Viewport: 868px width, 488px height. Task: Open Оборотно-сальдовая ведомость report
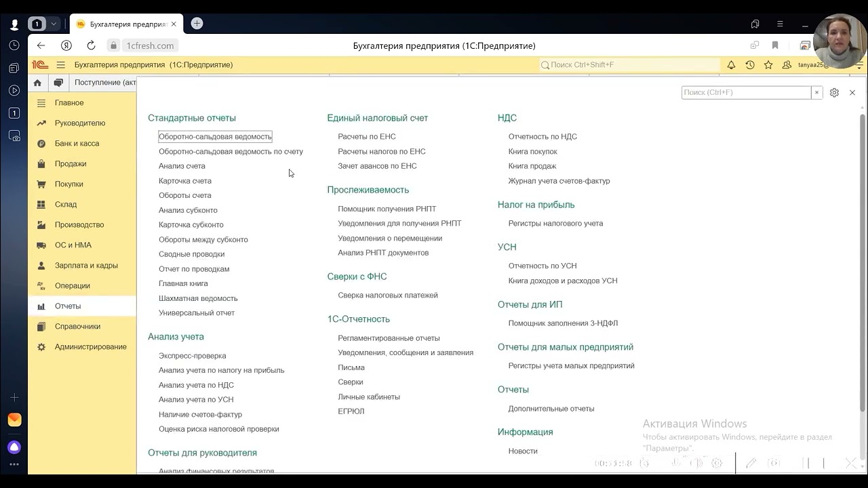[215, 137]
